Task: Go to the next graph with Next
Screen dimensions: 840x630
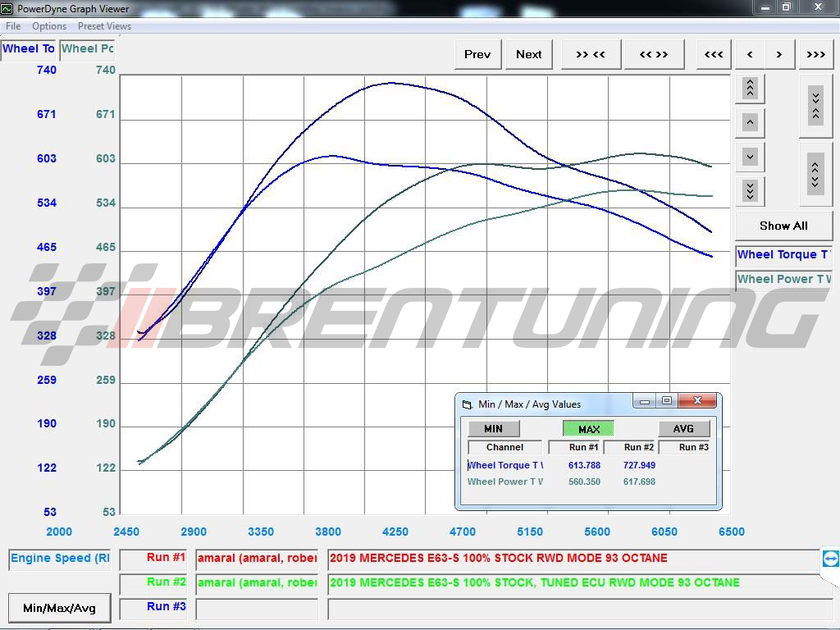Action: [529, 54]
